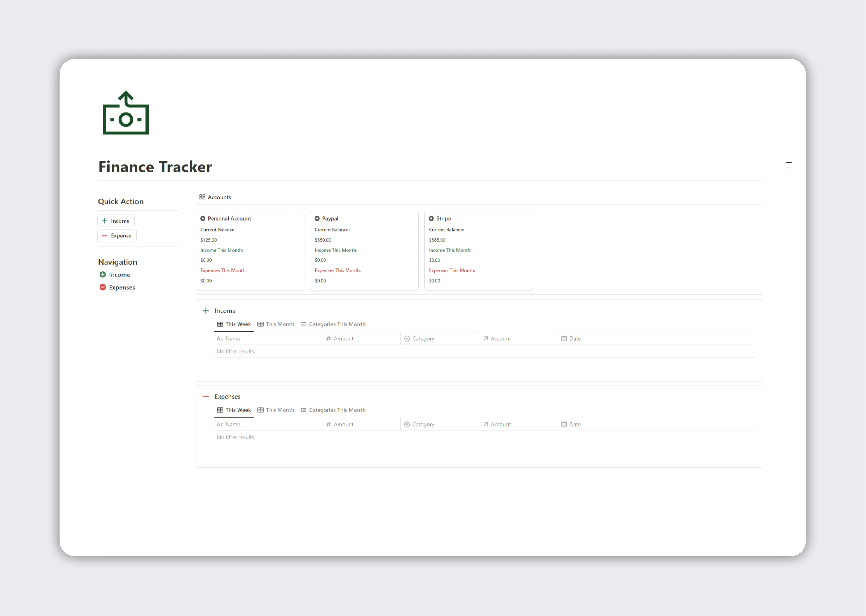Viewport: 866px width, 616px height.
Task: Click the Income section expander
Action: coord(206,310)
